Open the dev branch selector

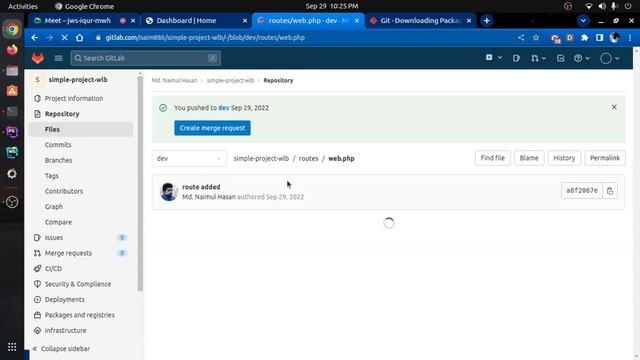tap(189, 158)
